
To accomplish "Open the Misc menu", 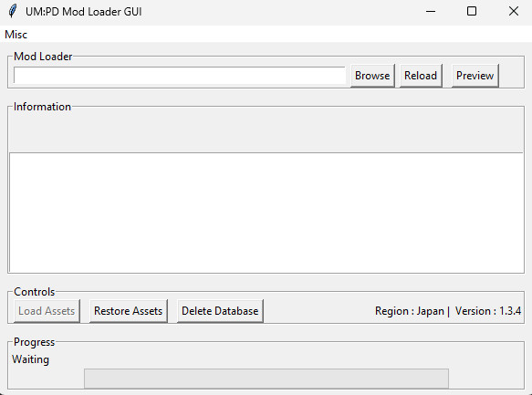I will coord(16,35).
